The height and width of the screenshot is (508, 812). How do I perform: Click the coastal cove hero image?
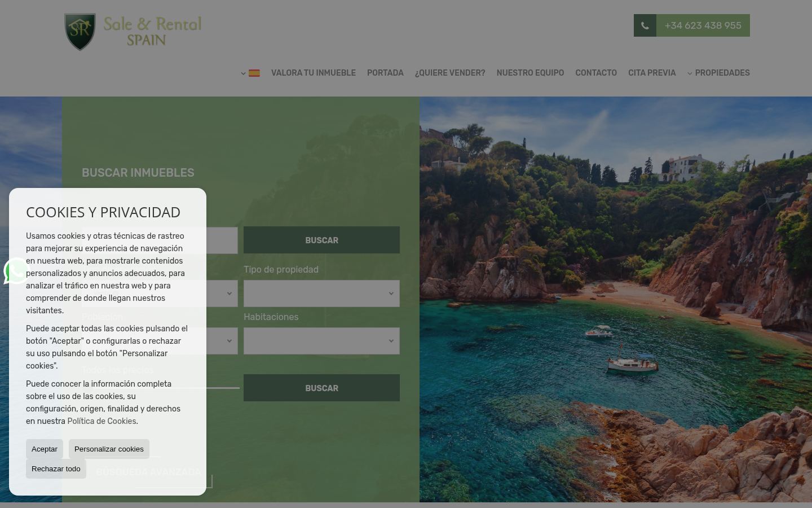pyautogui.click(x=616, y=299)
